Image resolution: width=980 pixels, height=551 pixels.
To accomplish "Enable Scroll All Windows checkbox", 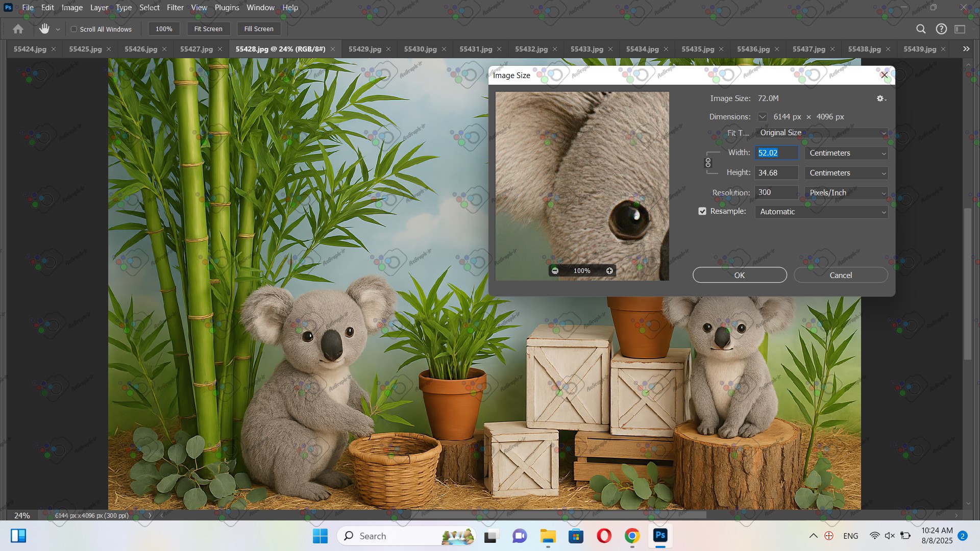I will coord(74,29).
